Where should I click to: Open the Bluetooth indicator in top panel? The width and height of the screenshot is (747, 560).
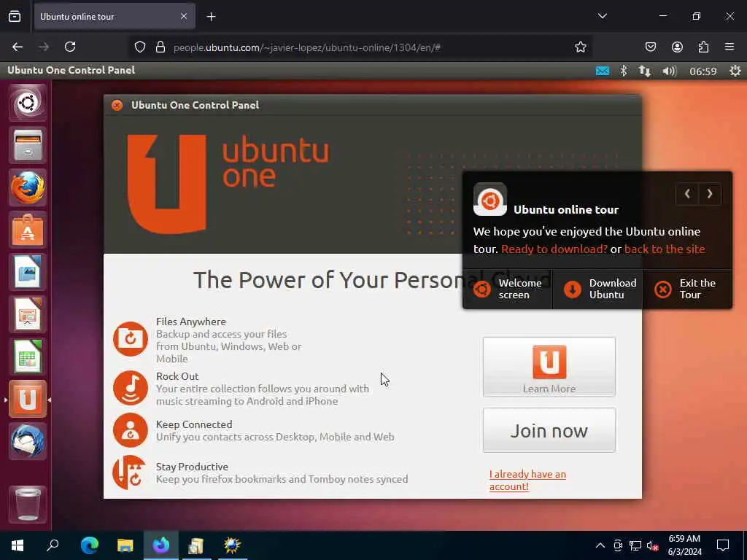point(623,71)
